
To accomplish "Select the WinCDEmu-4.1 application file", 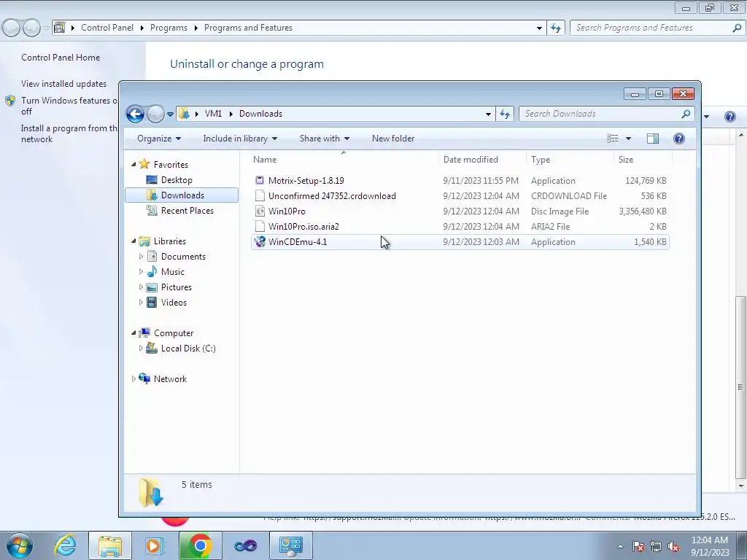I will pos(460,242).
